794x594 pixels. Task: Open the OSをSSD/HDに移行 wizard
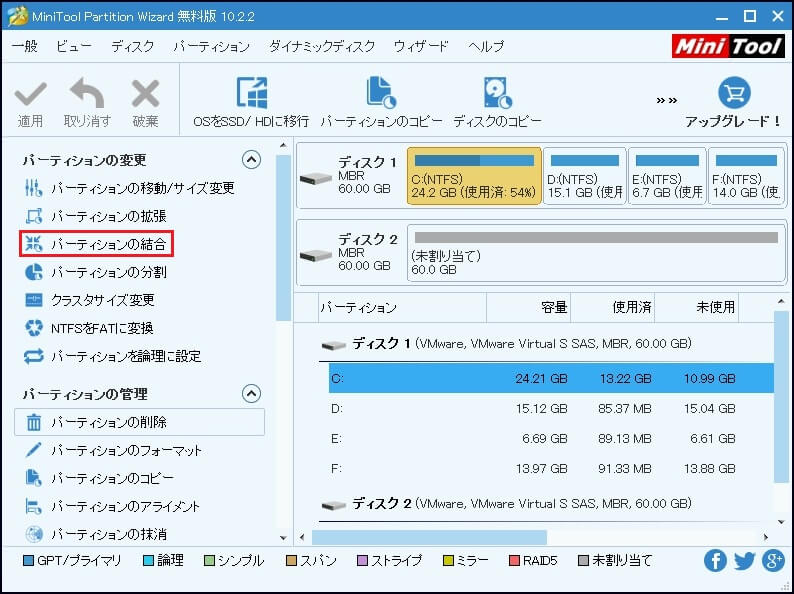[x=251, y=95]
